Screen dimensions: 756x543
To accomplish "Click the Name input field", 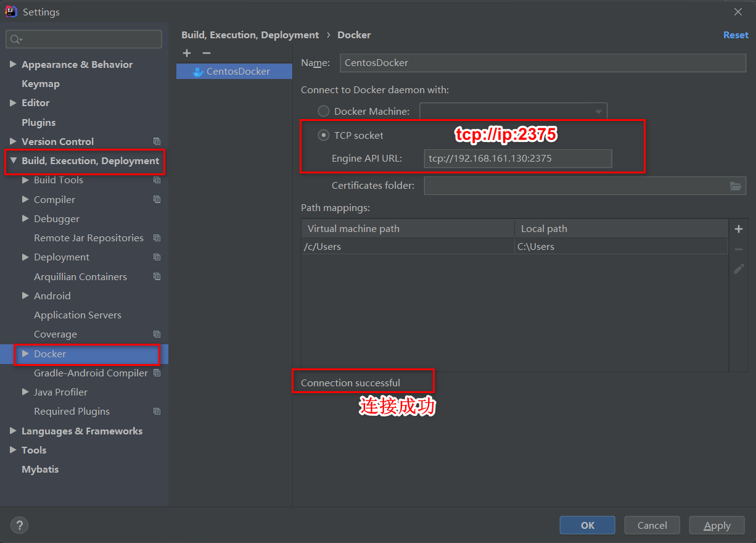I will click(x=543, y=63).
